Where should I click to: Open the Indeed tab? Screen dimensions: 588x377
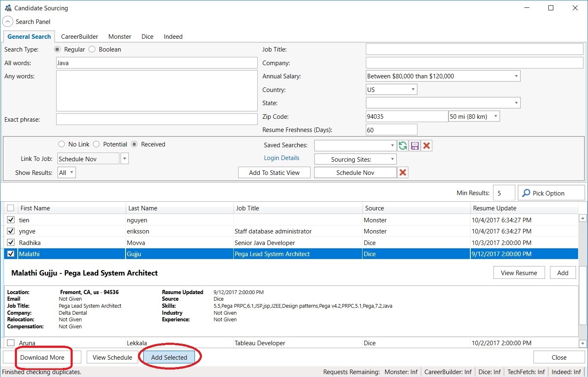click(173, 36)
